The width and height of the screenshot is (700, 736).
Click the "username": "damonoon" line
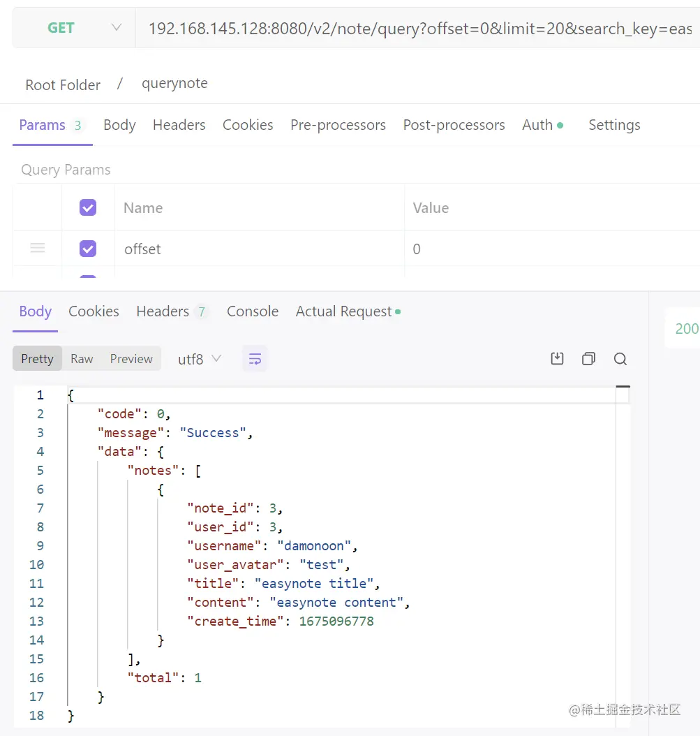coord(272,546)
